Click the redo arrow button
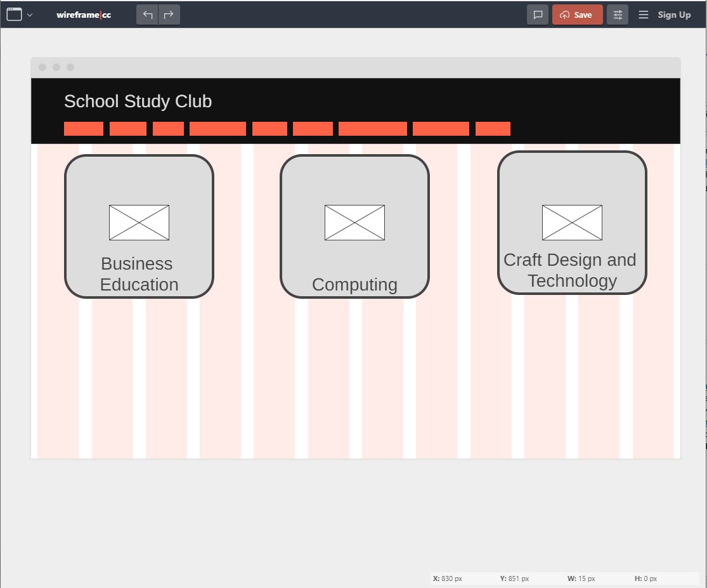This screenshot has width=707, height=588. [x=169, y=15]
